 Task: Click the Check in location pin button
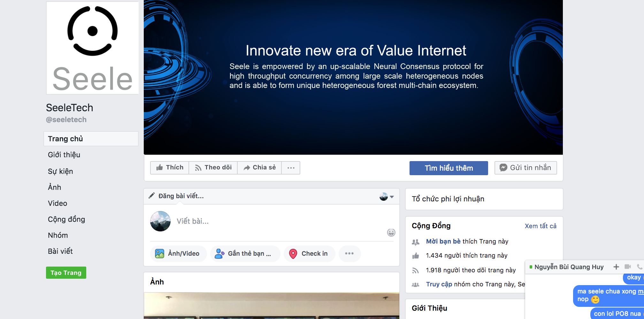click(309, 253)
